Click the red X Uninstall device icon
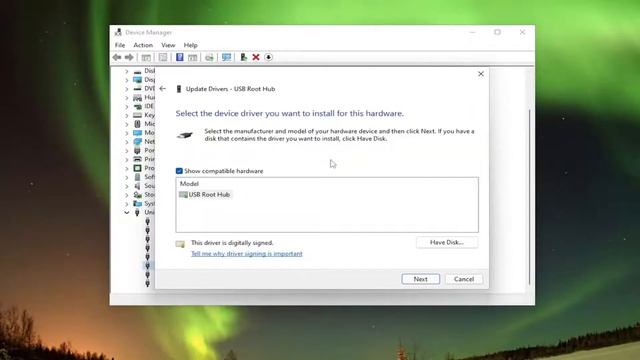Viewport: 640px width, 360px height. [256, 57]
